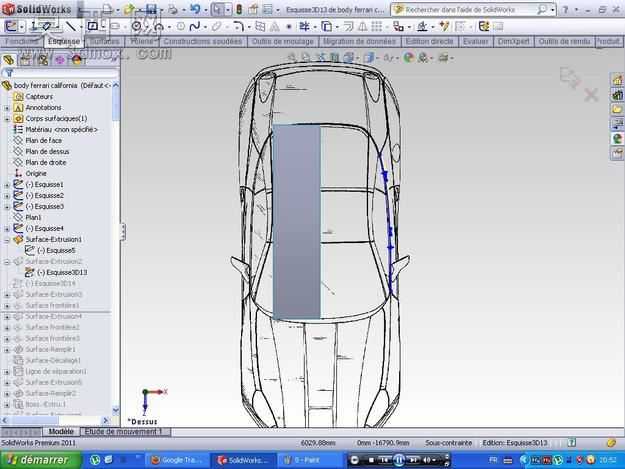Screen dimensions: 625x469
Task: Open the ConfigurationManager panel tab
Action: tap(43, 60)
